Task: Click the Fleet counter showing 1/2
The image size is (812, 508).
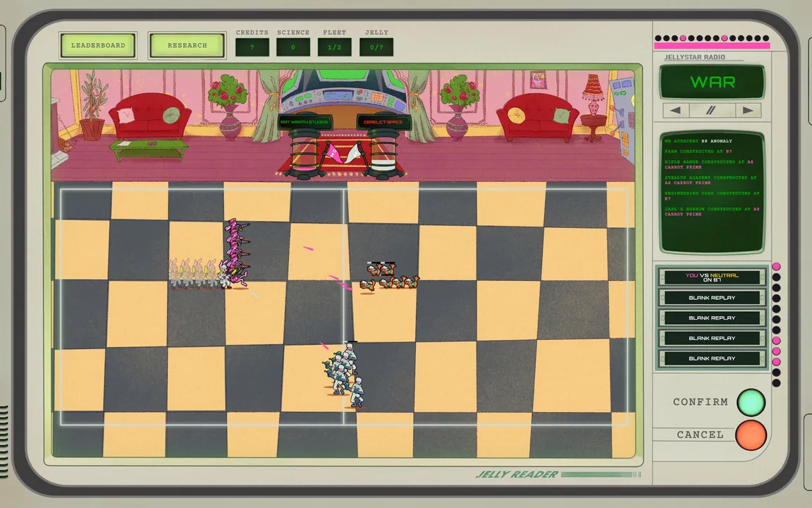Action: [x=335, y=47]
